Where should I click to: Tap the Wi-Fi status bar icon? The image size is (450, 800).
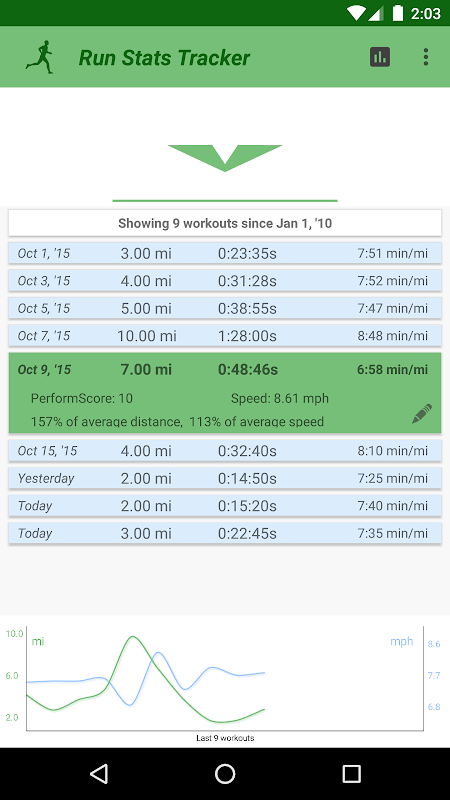click(x=356, y=13)
